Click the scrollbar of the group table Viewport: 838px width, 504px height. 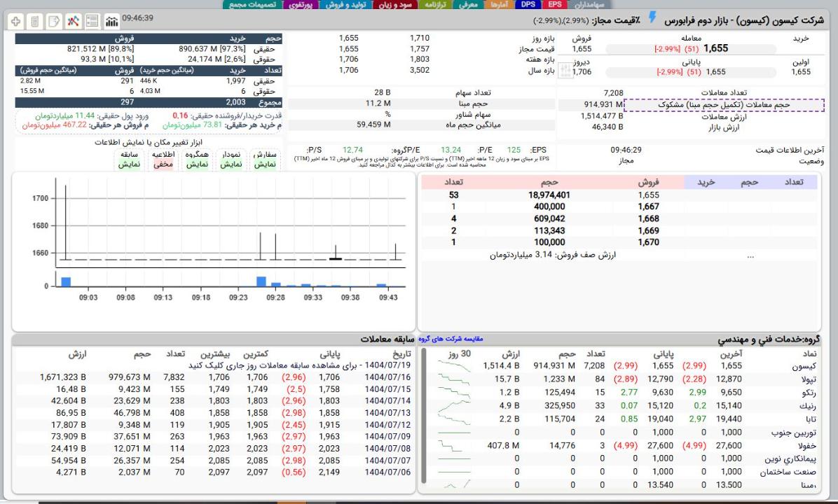(x=424, y=420)
